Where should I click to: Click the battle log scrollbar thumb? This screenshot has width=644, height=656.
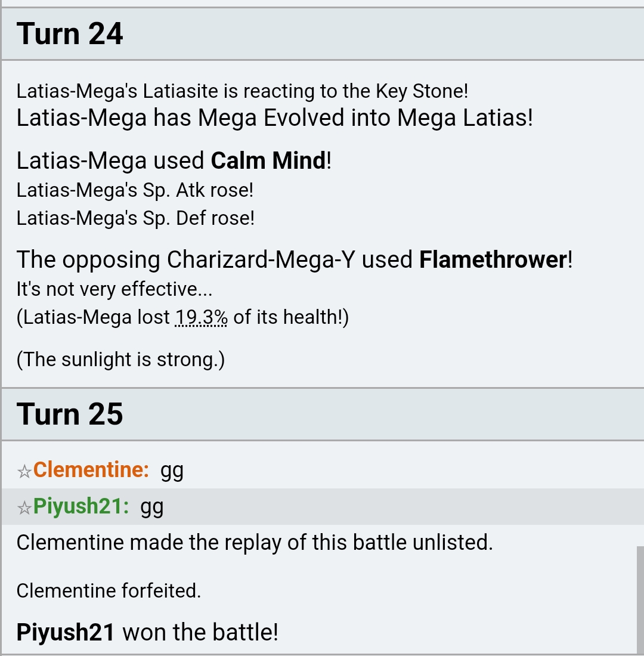click(x=640, y=601)
